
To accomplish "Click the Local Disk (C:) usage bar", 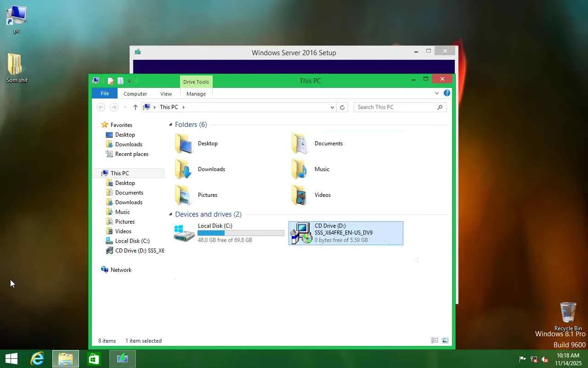I will [241, 233].
